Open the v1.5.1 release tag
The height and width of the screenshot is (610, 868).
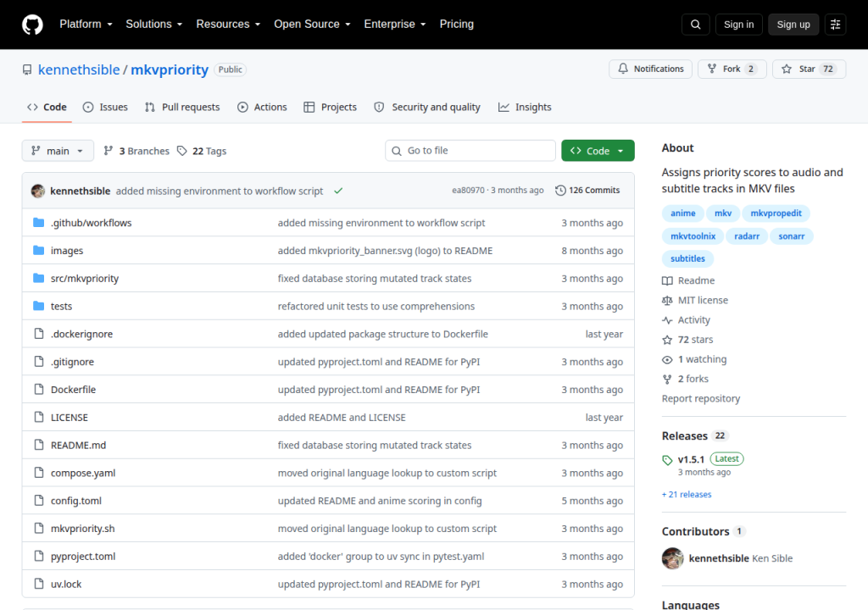[691, 459]
